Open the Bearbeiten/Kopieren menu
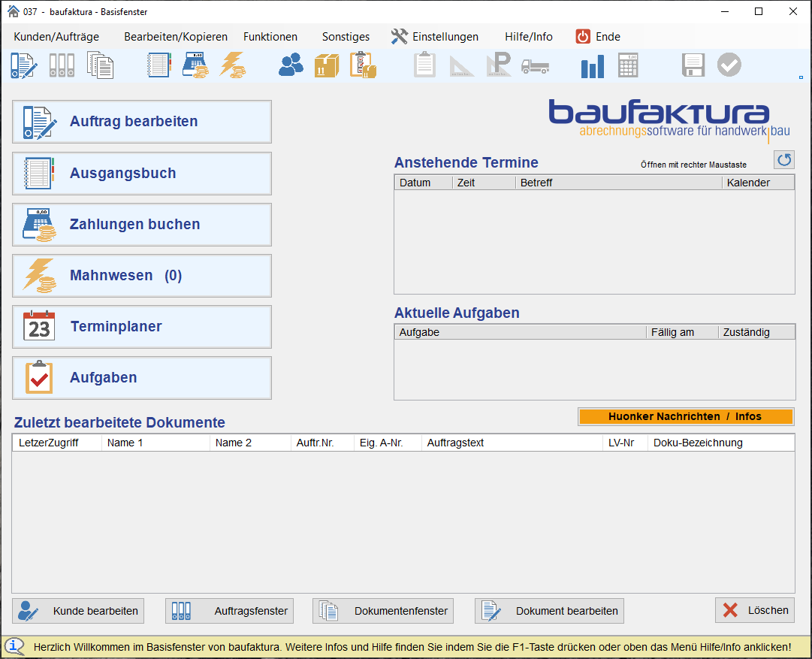 click(176, 37)
